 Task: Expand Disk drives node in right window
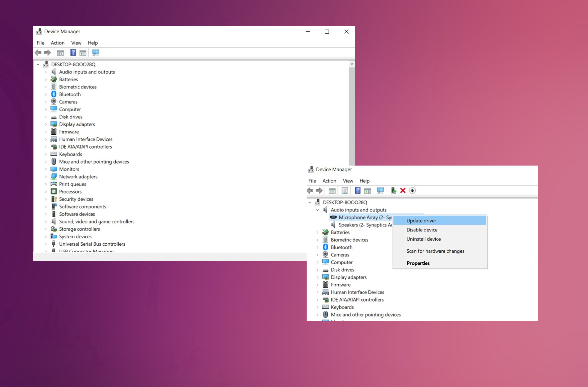318,270
